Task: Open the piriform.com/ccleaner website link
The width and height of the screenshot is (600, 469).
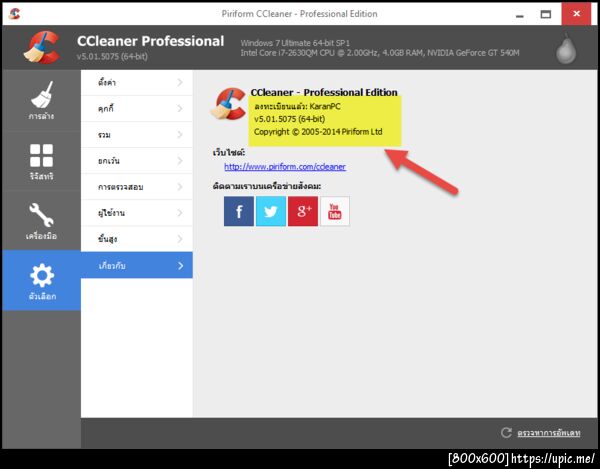Action: [x=285, y=167]
